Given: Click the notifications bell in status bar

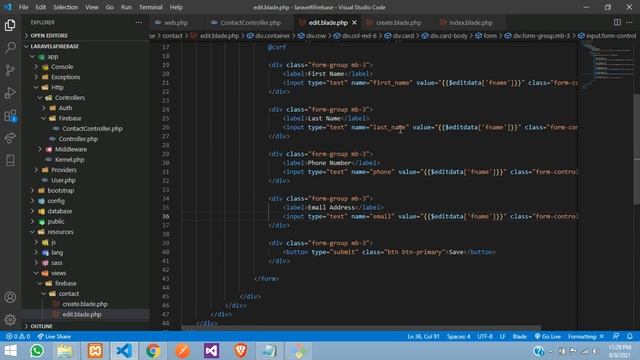Looking at the screenshot, I should click(630, 336).
